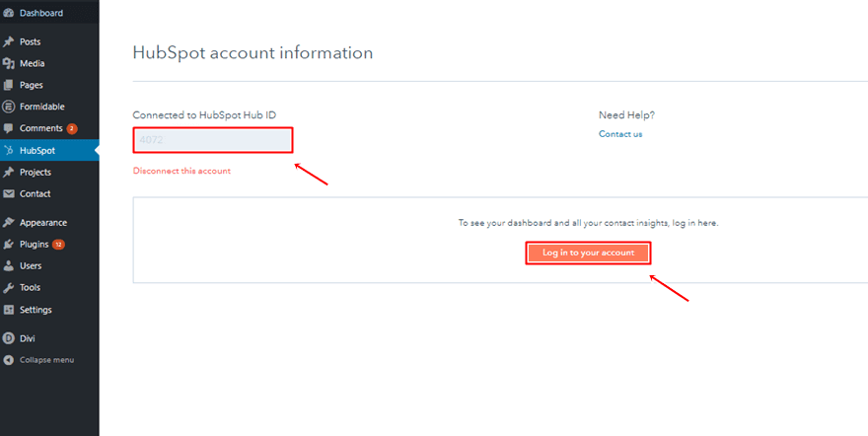Click the Need Help? text
This screenshot has width=868, height=436.
(x=626, y=115)
